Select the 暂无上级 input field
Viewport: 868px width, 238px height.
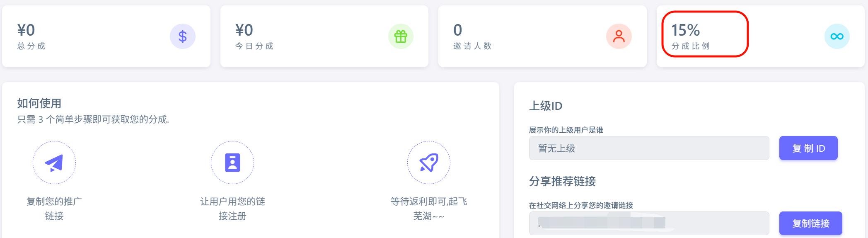point(649,148)
